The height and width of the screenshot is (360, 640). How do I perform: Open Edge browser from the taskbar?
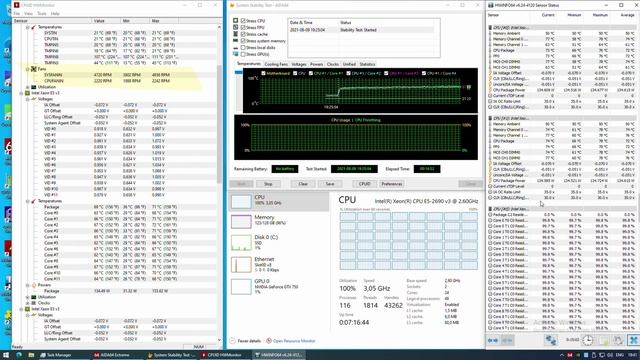[19, 355]
